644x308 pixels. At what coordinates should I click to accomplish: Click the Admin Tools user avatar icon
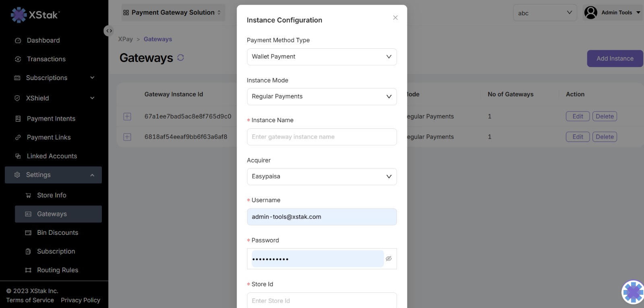pos(590,13)
